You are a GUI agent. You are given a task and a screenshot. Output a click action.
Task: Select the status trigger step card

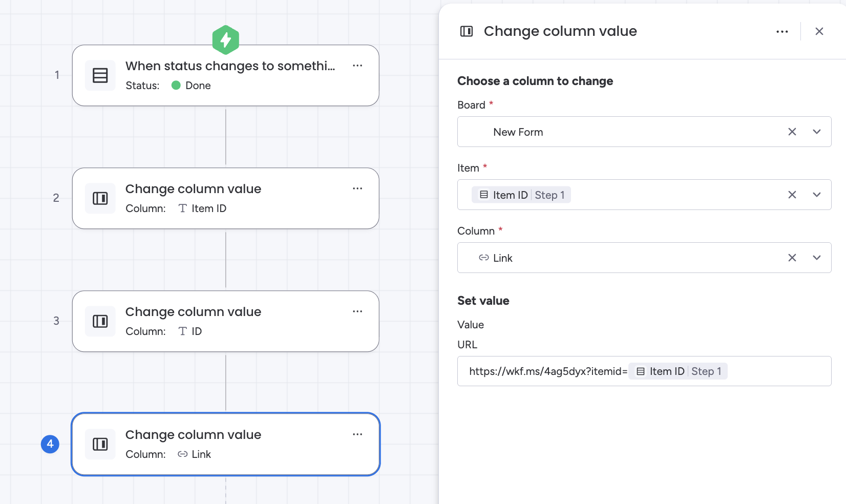pos(225,75)
